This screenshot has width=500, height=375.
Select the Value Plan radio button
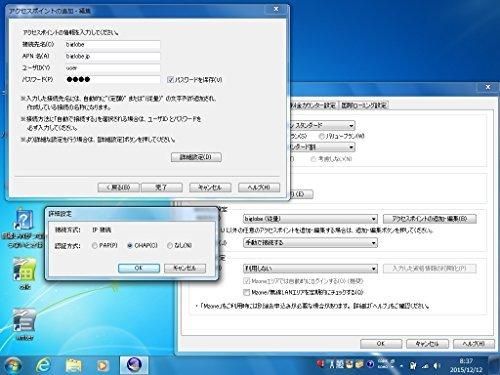[x=322, y=136]
